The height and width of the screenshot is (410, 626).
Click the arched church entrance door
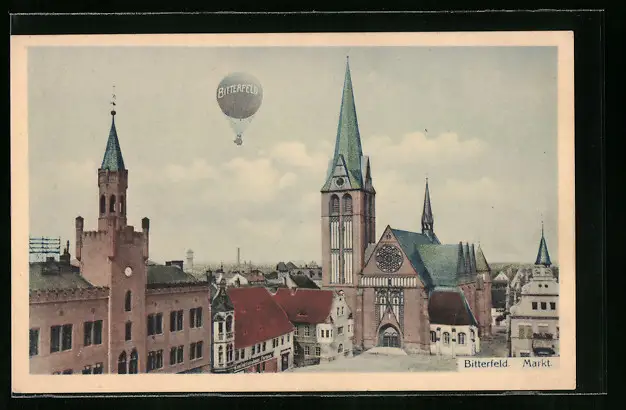pos(389,338)
